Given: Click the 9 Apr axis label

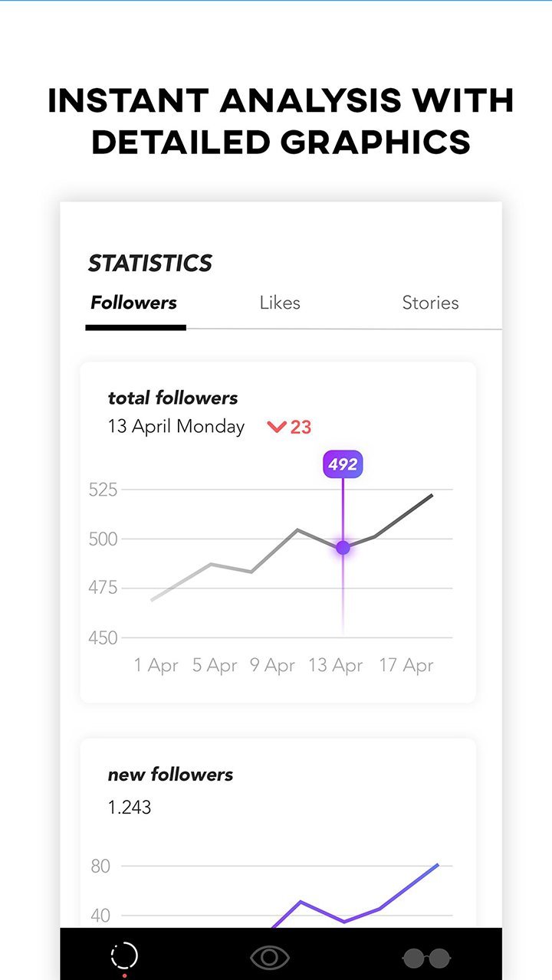Looking at the screenshot, I should (x=272, y=665).
